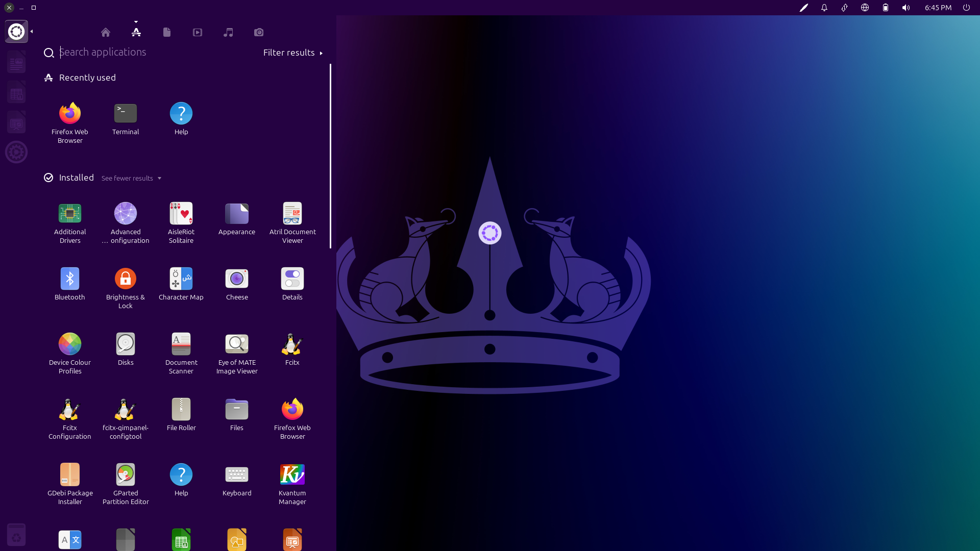Open File Roller archive manager
Viewport: 980px width, 551px height.
pyautogui.click(x=181, y=415)
